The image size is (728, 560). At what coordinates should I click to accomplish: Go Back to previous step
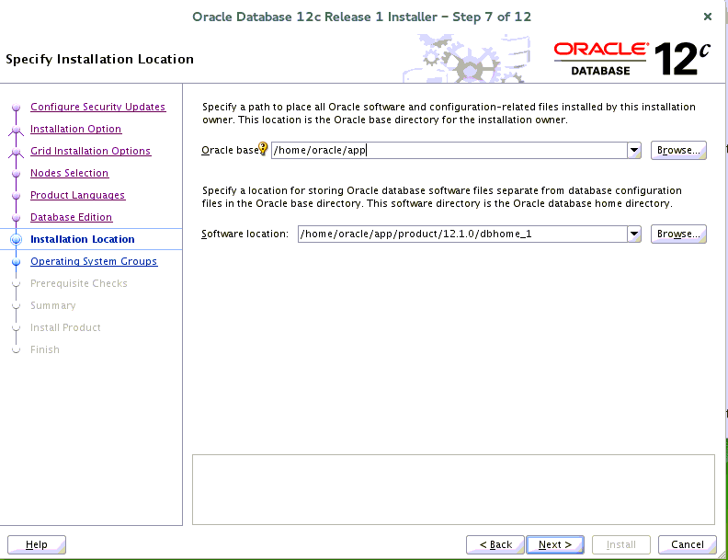[x=495, y=544]
